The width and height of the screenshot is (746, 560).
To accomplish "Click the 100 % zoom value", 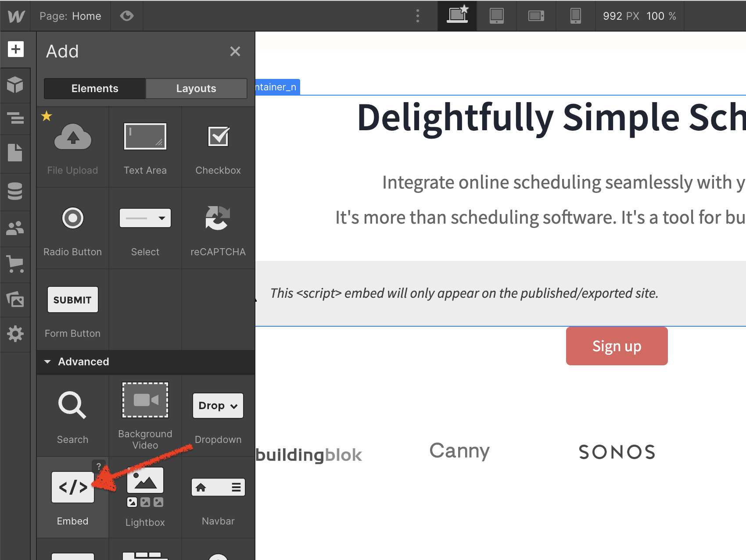I will pos(661,16).
